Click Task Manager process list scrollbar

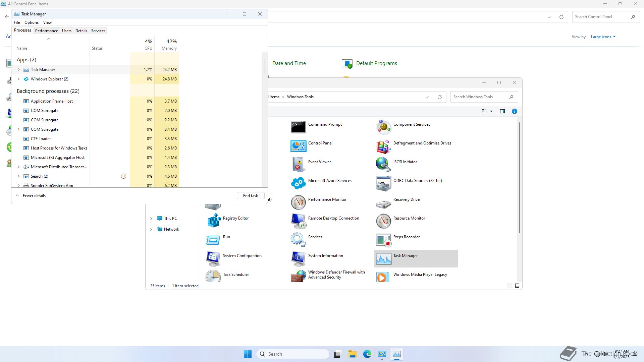pos(265,66)
